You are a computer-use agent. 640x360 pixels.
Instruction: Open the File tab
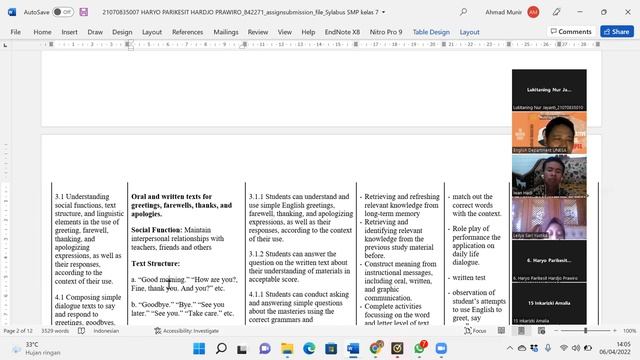[x=16, y=32]
